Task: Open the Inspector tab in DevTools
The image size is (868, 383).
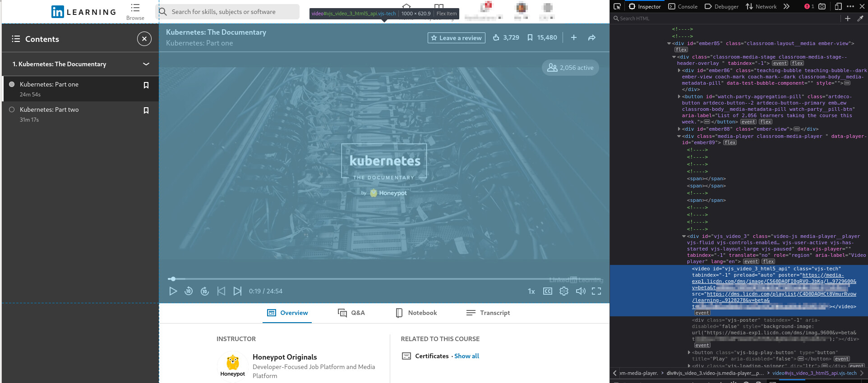Action: click(645, 6)
